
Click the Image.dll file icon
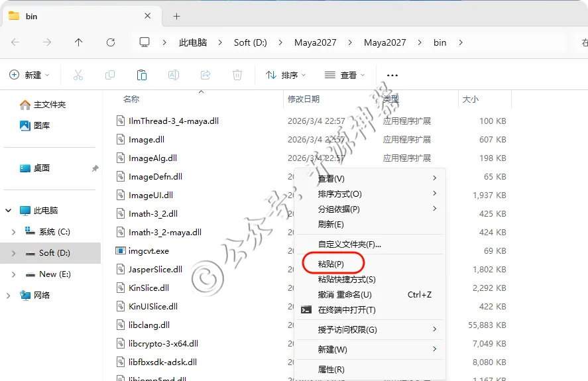point(121,140)
